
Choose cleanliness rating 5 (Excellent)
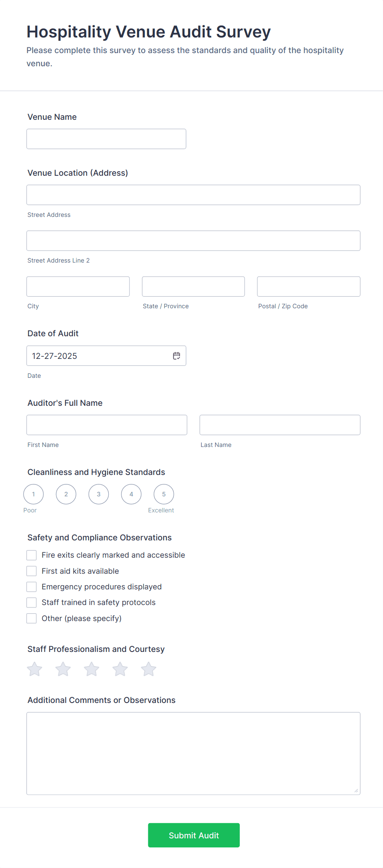tap(164, 494)
